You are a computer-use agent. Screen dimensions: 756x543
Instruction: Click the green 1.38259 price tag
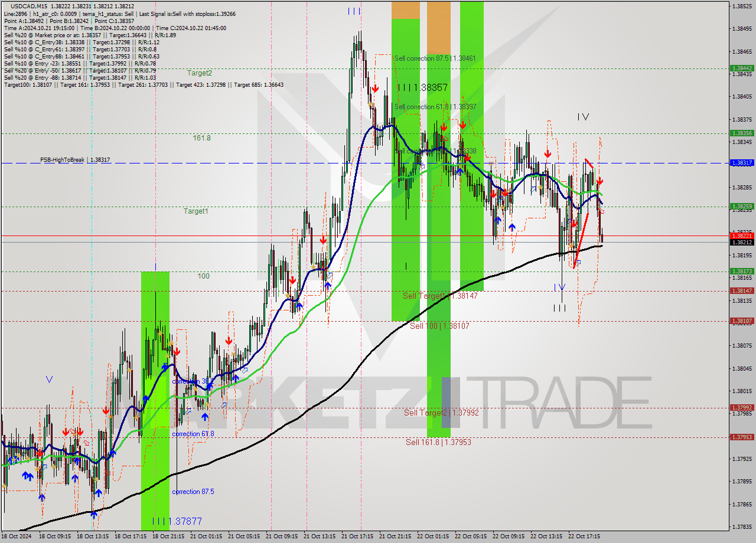tap(742, 207)
